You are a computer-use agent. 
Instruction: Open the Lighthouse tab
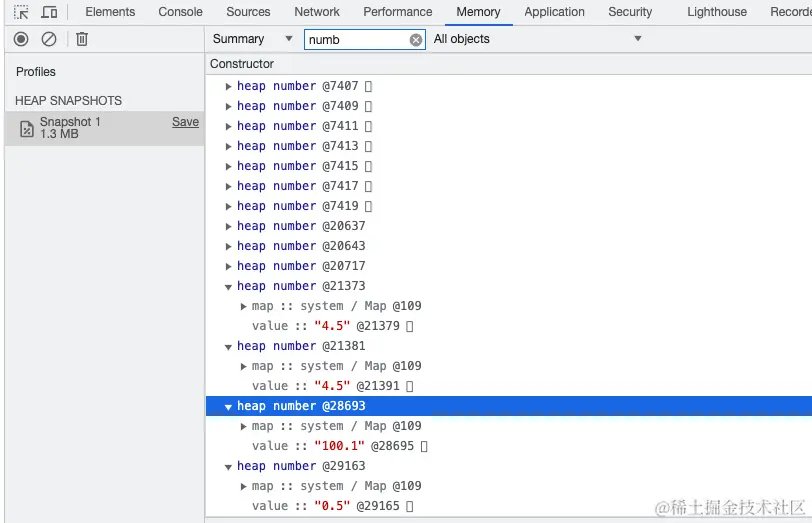pos(717,12)
